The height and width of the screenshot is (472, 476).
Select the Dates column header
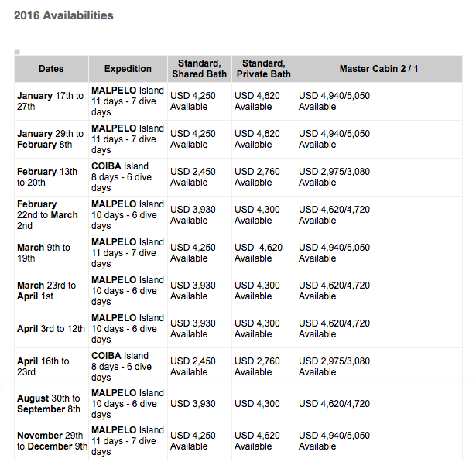(x=51, y=69)
